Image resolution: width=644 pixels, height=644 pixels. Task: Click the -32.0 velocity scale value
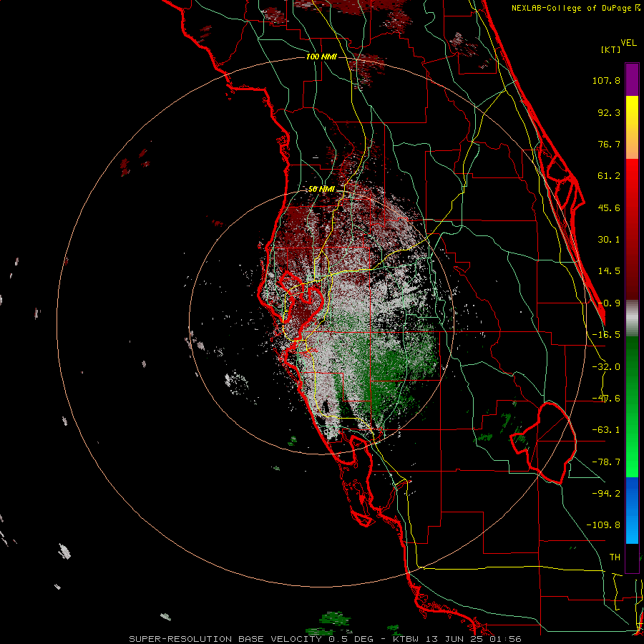tap(606, 367)
